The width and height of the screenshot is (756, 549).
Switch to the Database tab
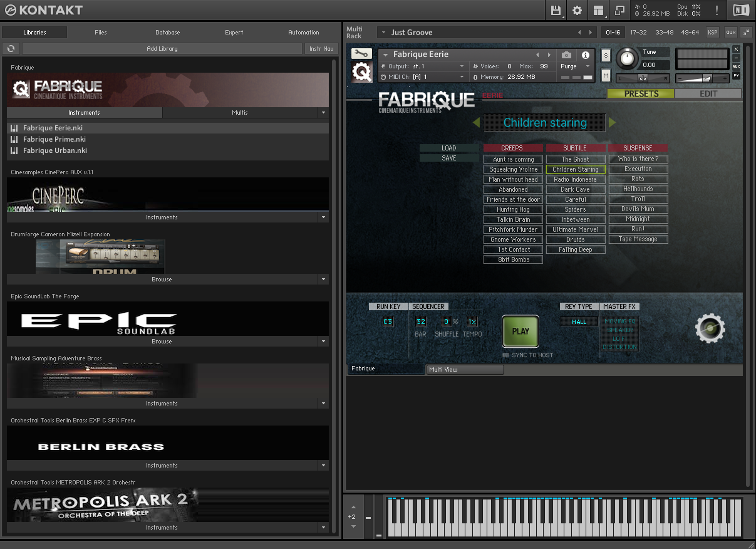click(x=168, y=33)
